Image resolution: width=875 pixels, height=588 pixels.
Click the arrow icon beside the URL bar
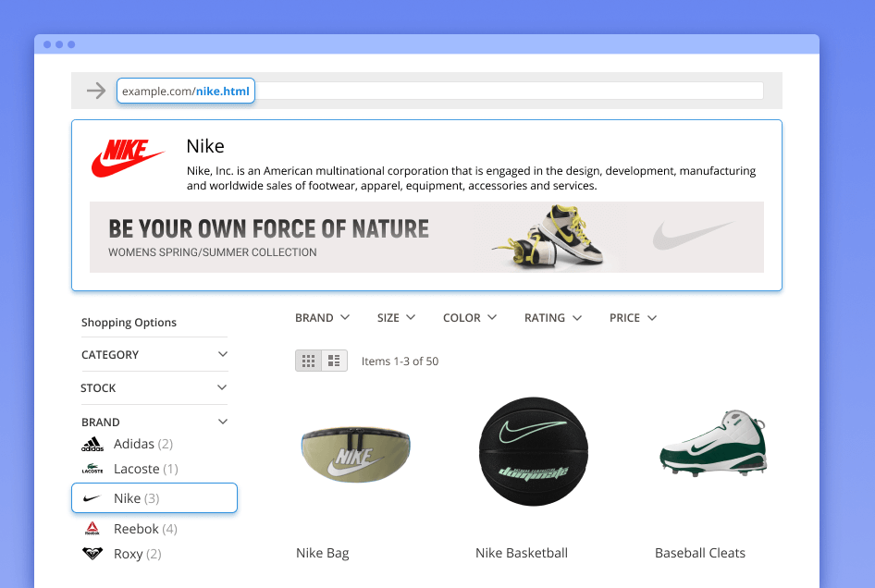click(96, 91)
